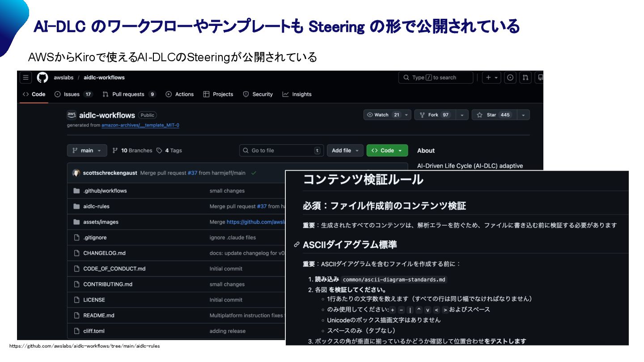Go to the GitHub logo homepage
This screenshot has height=362, width=644.
click(42, 77)
